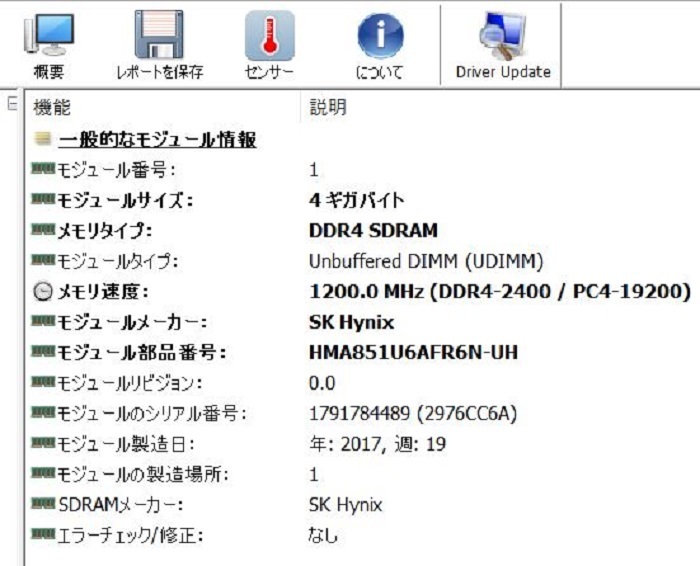
Task: Click the レポートを保存 save report floppy icon
Action: [x=159, y=35]
